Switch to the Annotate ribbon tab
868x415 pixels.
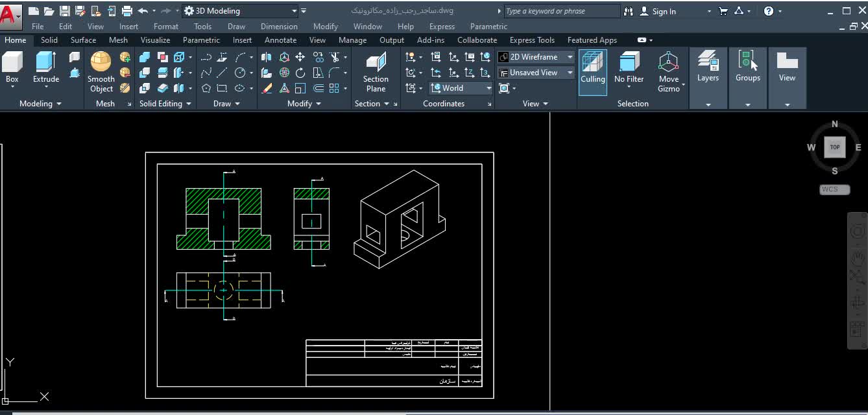tap(280, 40)
